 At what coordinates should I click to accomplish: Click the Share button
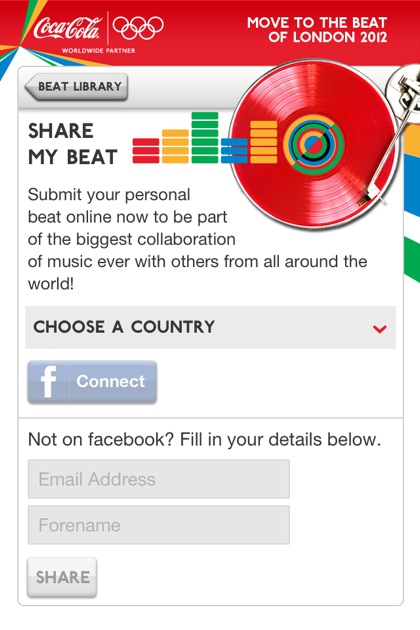[62, 577]
